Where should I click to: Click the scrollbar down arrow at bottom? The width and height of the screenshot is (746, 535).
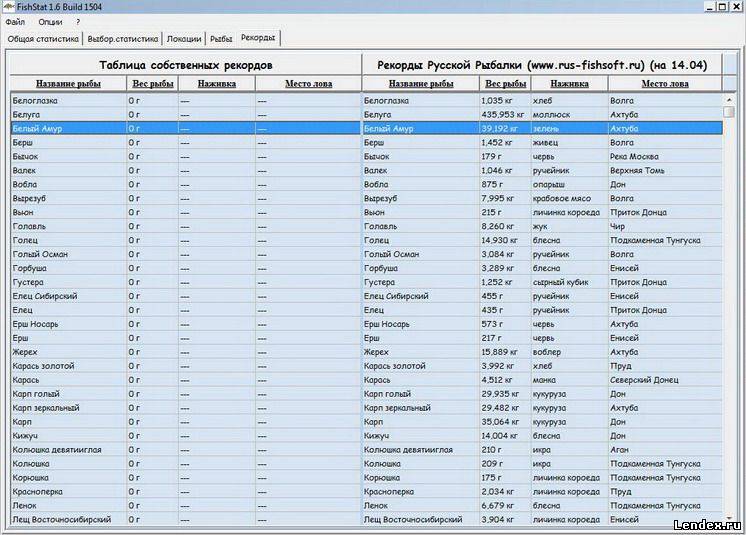click(729, 518)
